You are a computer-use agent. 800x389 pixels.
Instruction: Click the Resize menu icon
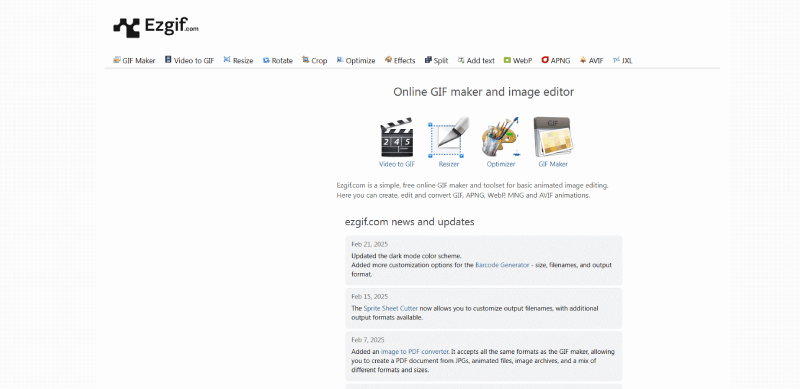(x=227, y=60)
